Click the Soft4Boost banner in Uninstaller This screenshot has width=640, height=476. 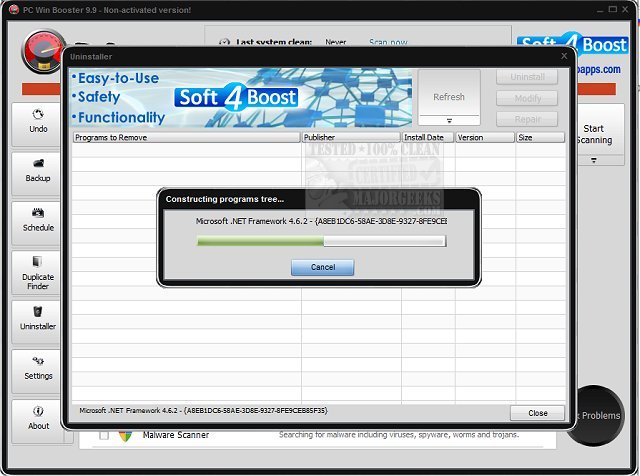(241, 98)
